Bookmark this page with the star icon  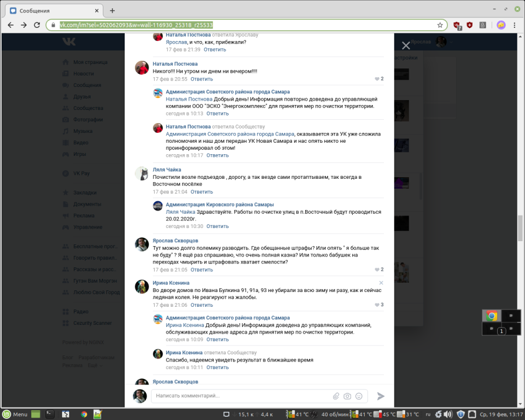[440, 25]
